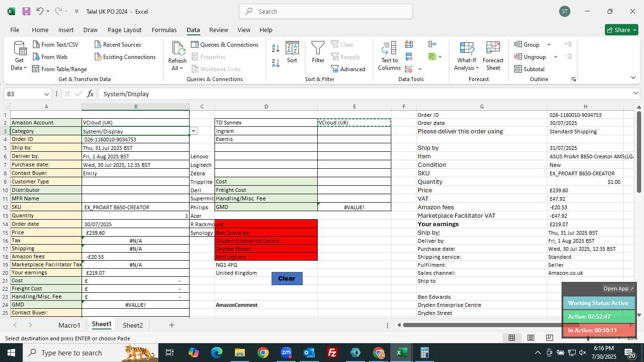The image size is (644, 362).
Task: Click the blue Clear button
Action: 287,279
